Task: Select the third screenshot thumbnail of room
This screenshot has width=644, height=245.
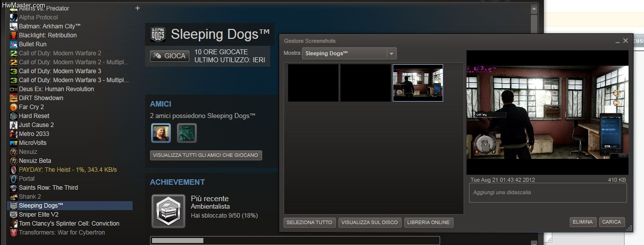Action: click(418, 83)
